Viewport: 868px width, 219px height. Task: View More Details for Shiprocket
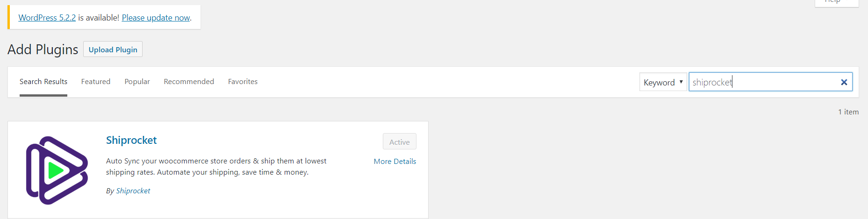click(395, 161)
